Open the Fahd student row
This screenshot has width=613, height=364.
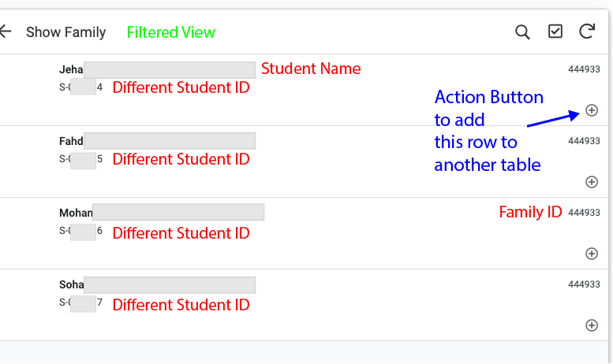[305, 162]
